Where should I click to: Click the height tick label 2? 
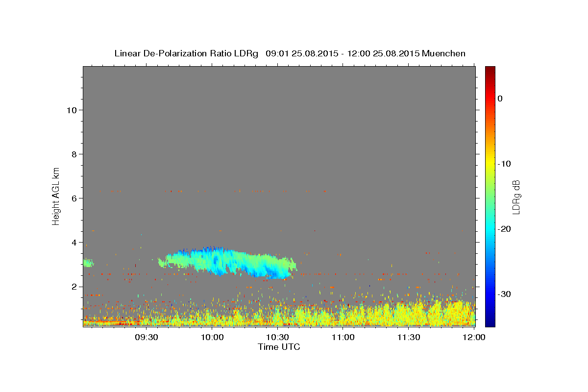tap(74, 286)
